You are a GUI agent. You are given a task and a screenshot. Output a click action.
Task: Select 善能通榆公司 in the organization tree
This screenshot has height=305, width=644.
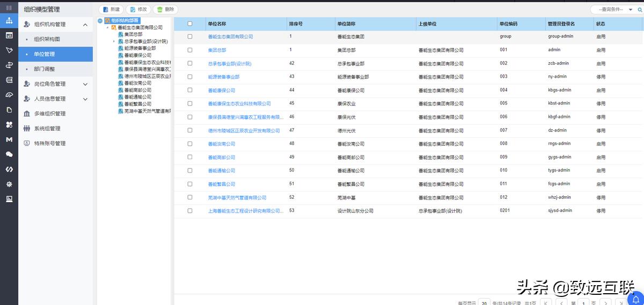pos(138,97)
